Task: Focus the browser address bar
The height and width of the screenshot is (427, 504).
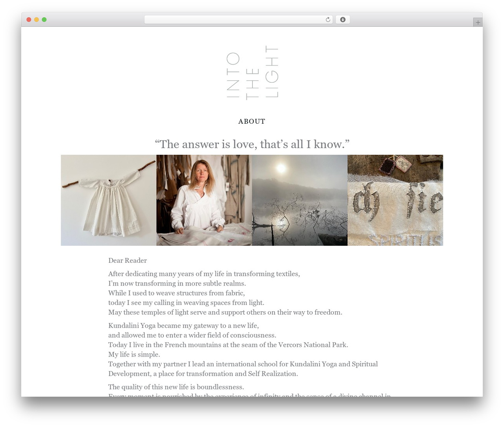Action: click(x=238, y=20)
